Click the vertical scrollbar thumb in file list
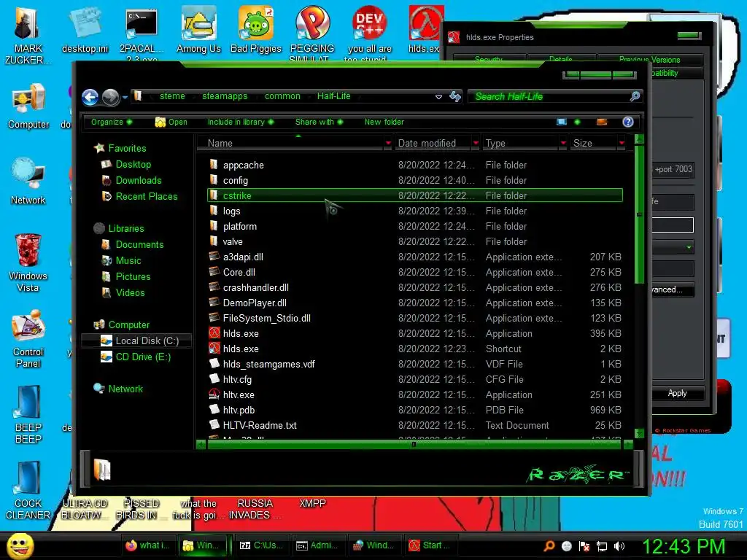 [x=639, y=214]
